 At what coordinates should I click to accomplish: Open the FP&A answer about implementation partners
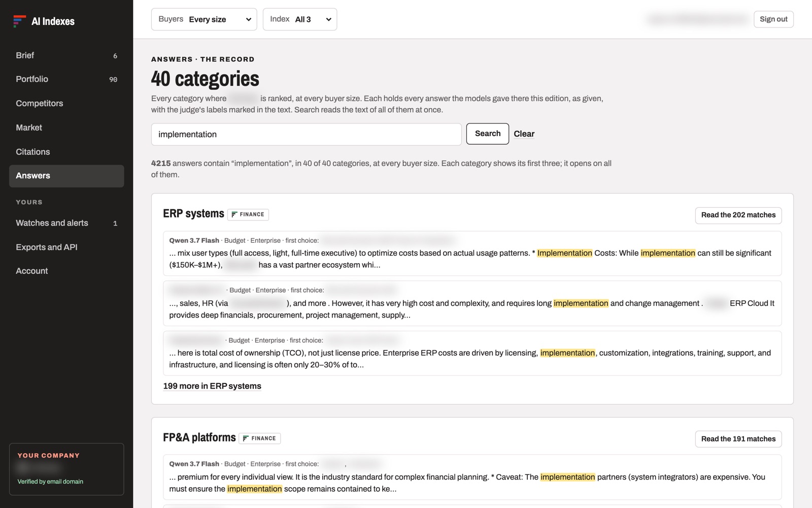click(472, 477)
